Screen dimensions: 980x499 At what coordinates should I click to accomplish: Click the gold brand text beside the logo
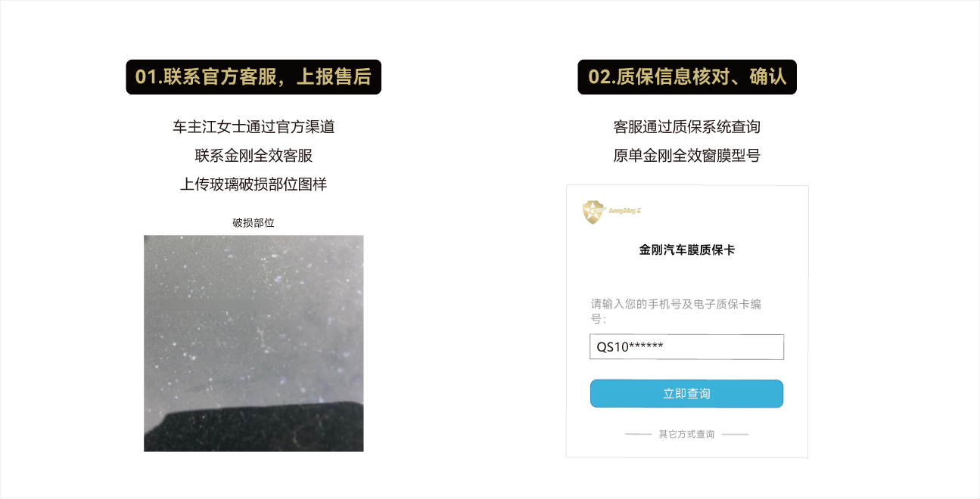[625, 211]
